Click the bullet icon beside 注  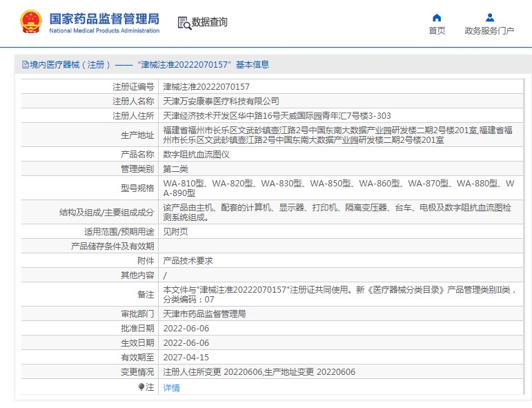[141, 387]
